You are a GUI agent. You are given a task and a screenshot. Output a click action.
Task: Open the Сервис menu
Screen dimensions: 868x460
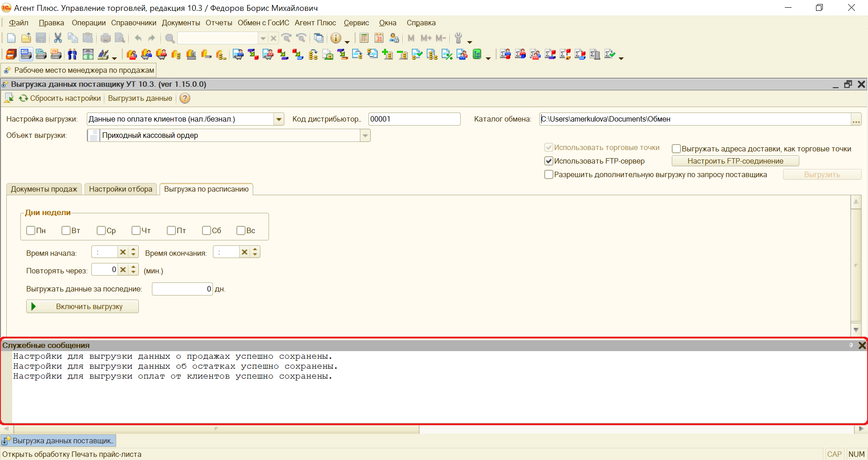tap(356, 23)
